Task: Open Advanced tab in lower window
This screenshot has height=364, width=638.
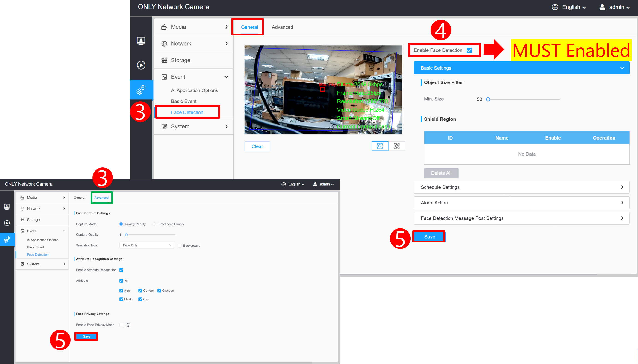Action: (101, 198)
